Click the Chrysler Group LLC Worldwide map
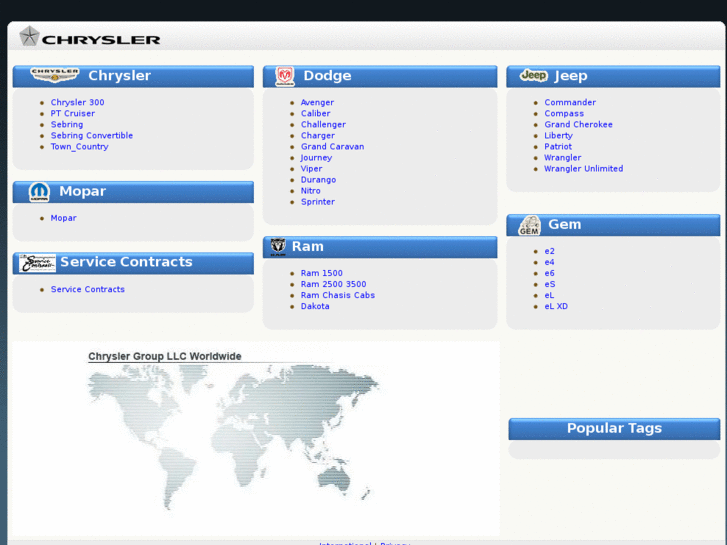Screen dimensions: 727x545 click(234, 436)
